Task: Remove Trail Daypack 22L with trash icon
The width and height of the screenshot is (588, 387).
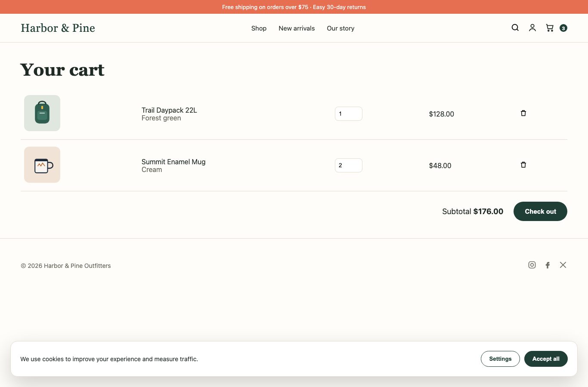Action: (x=523, y=113)
